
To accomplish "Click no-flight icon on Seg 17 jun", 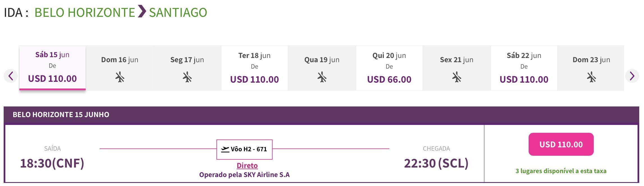I will tap(187, 77).
